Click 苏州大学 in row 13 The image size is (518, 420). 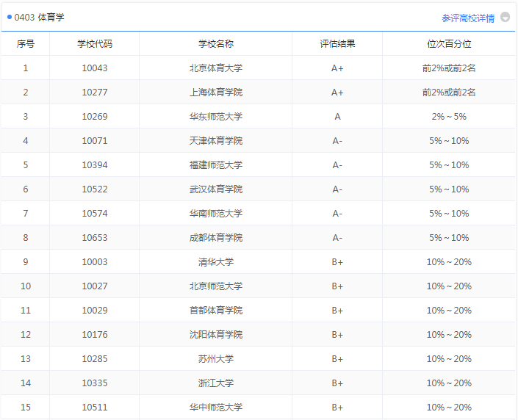click(x=215, y=359)
